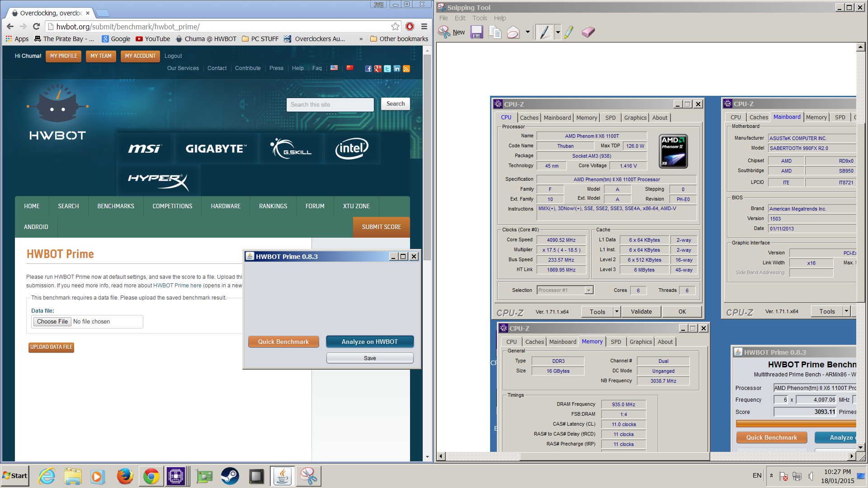868x488 pixels.
Task: Bookmark this page with the star icon
Action: pyautogui.click(x=395, y=27)
